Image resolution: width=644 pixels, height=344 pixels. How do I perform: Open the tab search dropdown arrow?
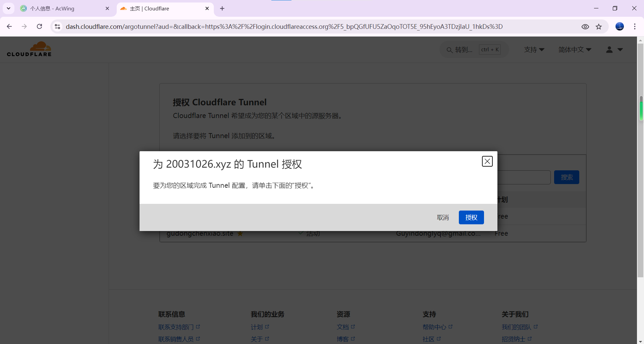pyautogui.click(x=8, y=8)
